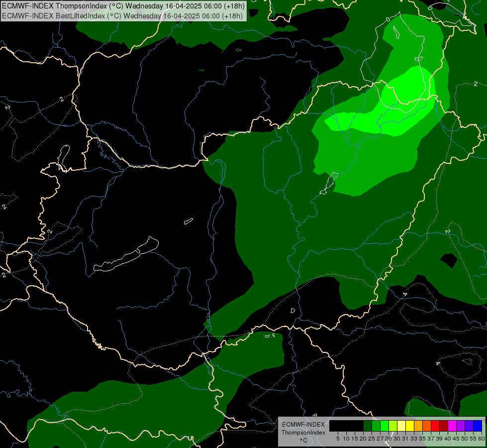This screenshot has height=448, width=487.
Task: Click the legend tick label 30
Action: (x=397, y=439)
